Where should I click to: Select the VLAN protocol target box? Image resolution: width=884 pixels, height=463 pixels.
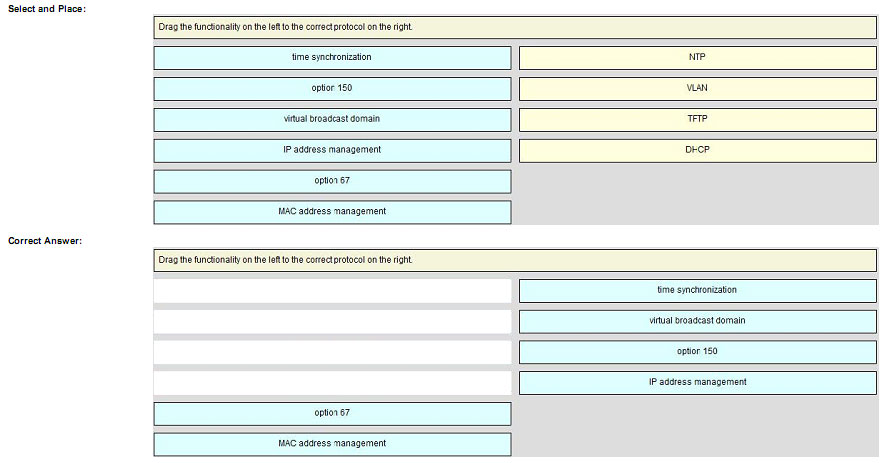tap(697, 88)
